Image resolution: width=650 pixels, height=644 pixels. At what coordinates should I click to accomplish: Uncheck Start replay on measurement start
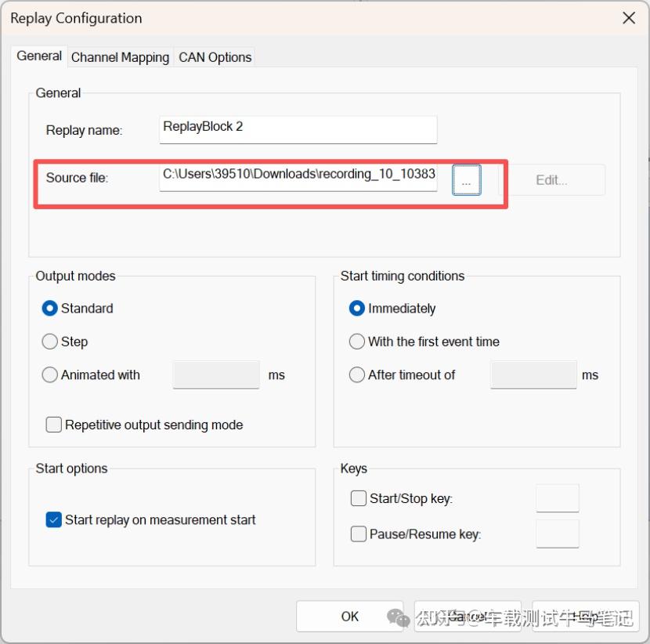pyautogui.click(x=151, y=520)
